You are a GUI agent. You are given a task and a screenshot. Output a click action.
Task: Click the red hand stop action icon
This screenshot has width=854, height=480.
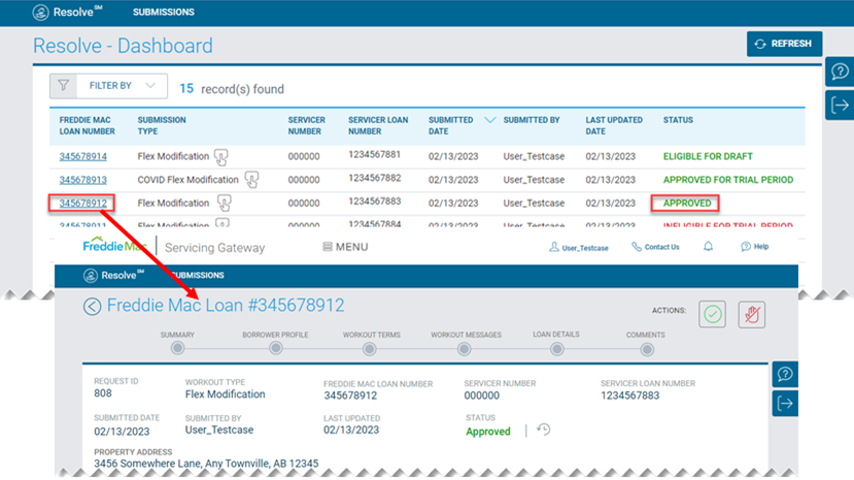pyautogui.click(x=752, y=314)
